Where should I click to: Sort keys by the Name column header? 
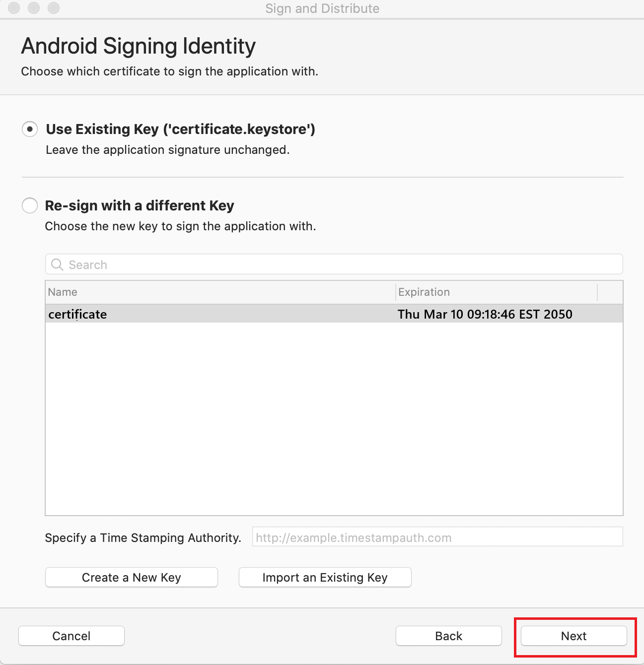tap(218, 292)
